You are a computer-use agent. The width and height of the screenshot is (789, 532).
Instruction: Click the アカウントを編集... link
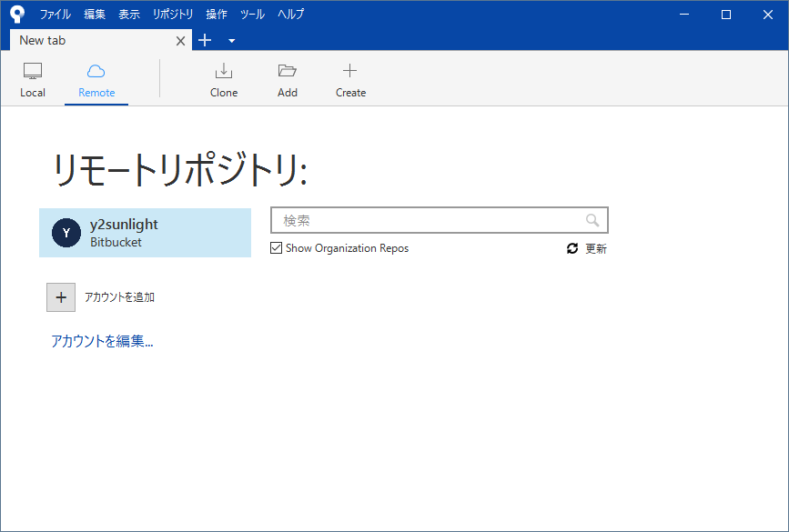102,342
